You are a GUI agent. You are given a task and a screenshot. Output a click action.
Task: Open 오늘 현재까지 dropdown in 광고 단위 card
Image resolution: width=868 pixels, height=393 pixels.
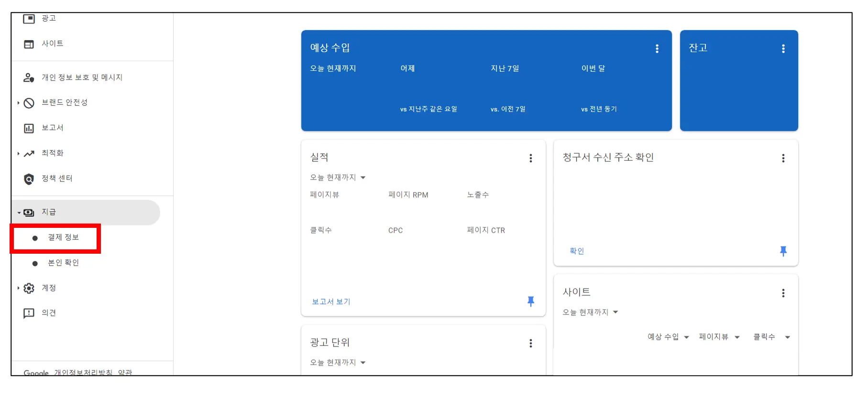338,362
